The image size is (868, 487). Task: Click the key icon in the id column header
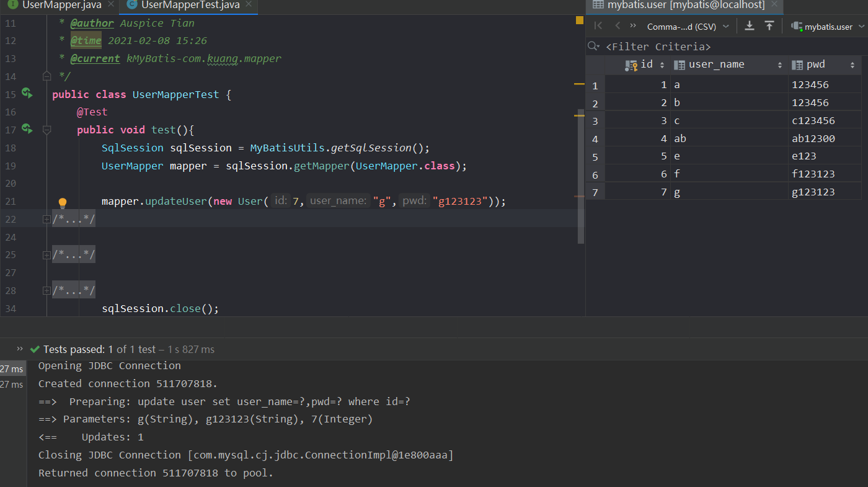[631, 65]
